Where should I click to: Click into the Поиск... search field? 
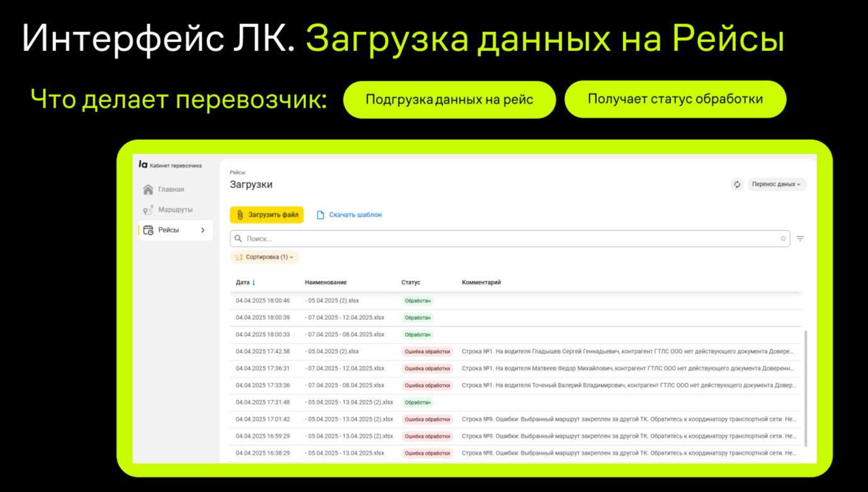click(510, 238)
